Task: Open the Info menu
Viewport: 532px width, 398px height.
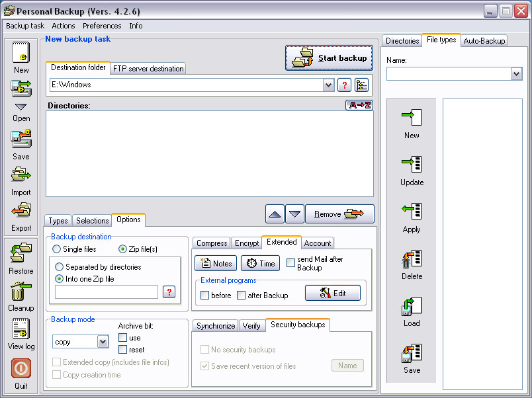Action: coord(136,26)
